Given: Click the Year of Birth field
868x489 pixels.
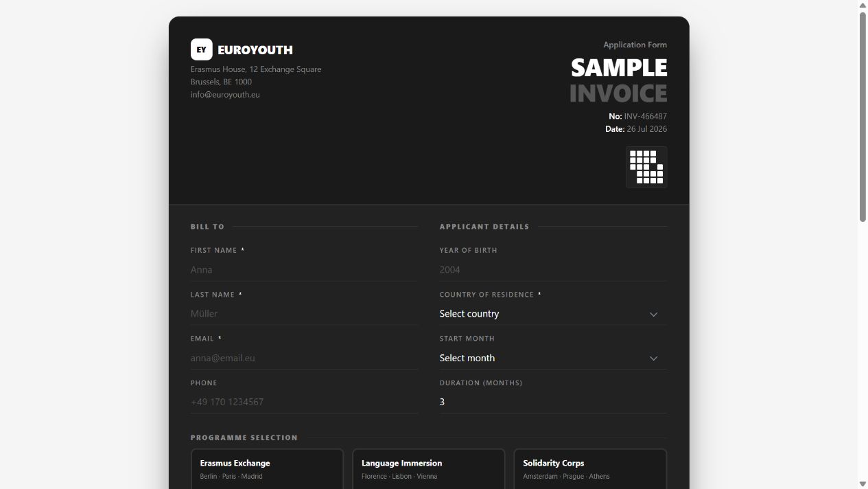Looking at the screenshot, I should pos(553,270).
